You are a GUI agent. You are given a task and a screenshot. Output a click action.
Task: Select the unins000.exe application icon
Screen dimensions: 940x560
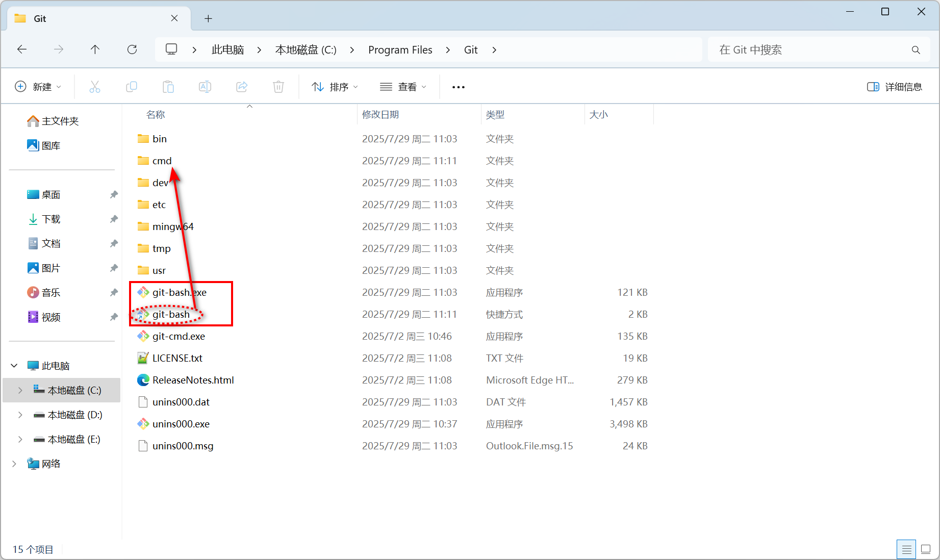[x=143, y=424]
